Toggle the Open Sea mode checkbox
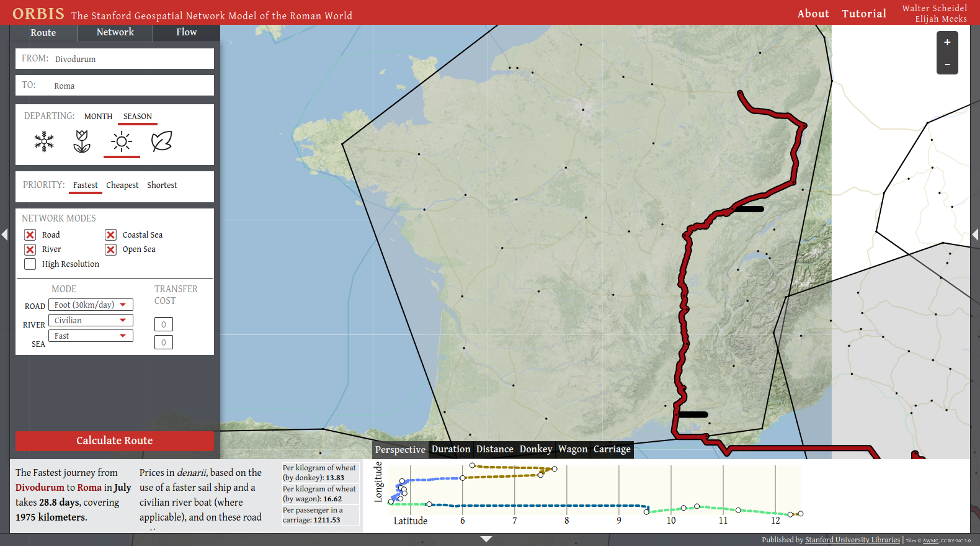980x546 pixels. pos(110,249)
